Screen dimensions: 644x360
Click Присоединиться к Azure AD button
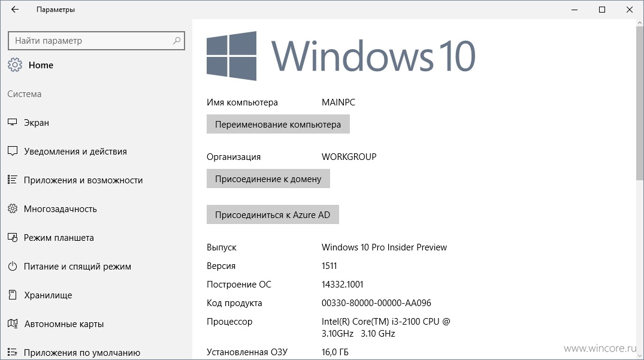coord(273,214)
